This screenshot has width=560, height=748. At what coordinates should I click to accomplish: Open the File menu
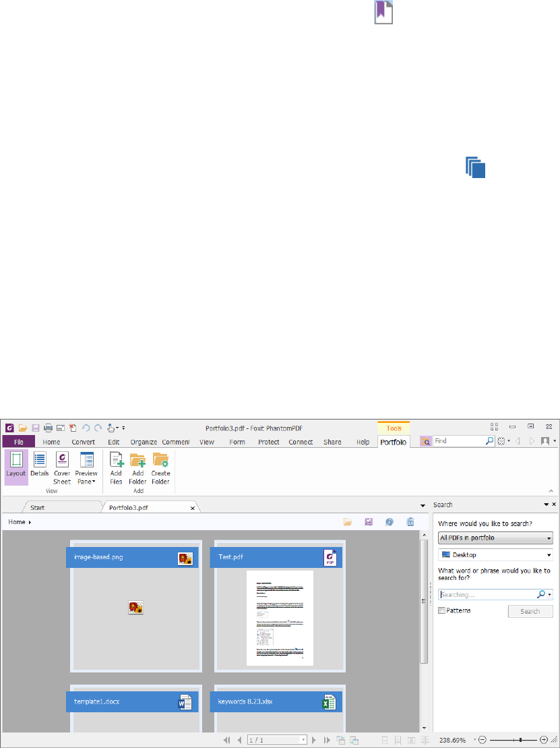coord(19,442)
